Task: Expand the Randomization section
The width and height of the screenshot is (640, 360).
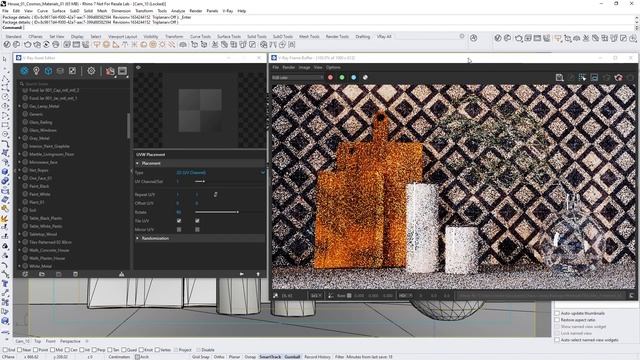Action: (138, 238)
